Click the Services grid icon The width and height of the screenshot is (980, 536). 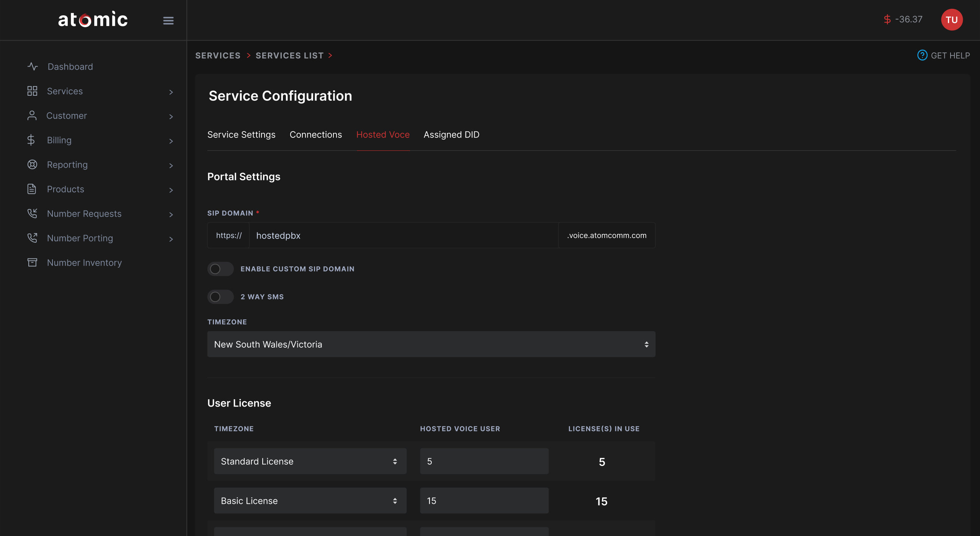click(32, 91)
